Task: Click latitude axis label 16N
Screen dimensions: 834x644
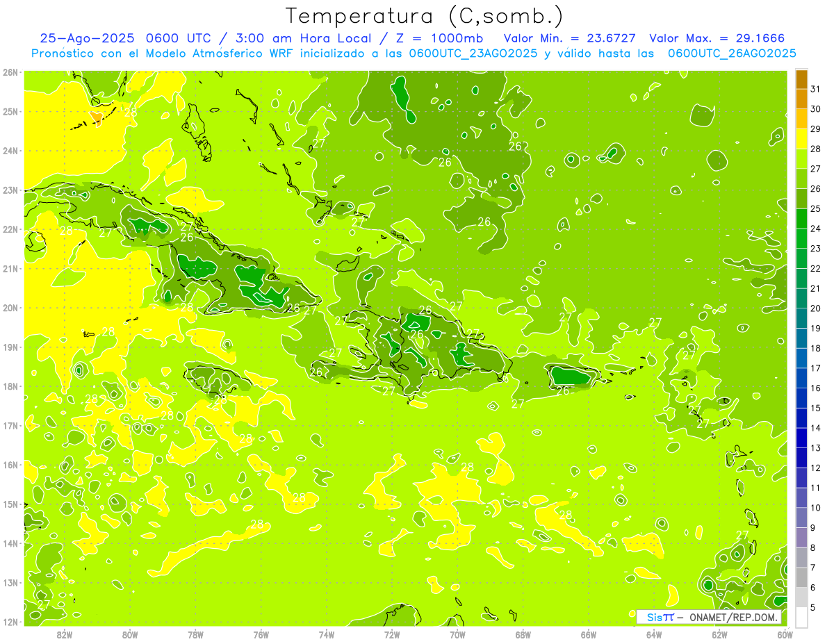Action: pyautogui.click(x=10, y=465)
